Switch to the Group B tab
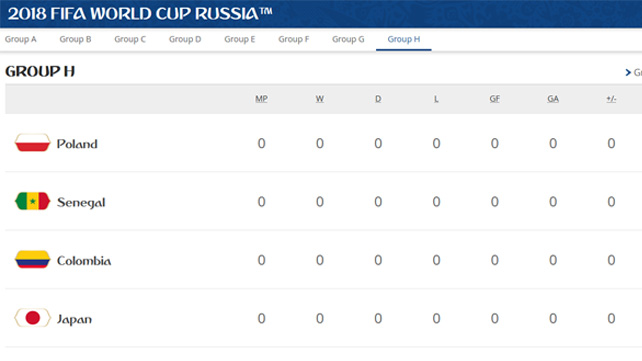Viewport: 642px width, 361px height. pyautogui.click(x=75, y=39)
